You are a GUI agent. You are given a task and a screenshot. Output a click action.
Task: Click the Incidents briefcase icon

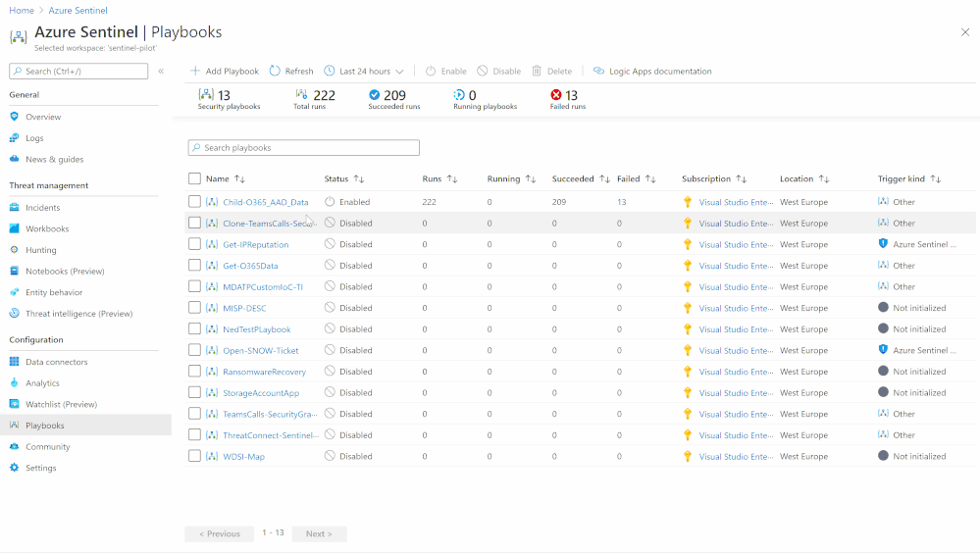(x=15, y=207)
